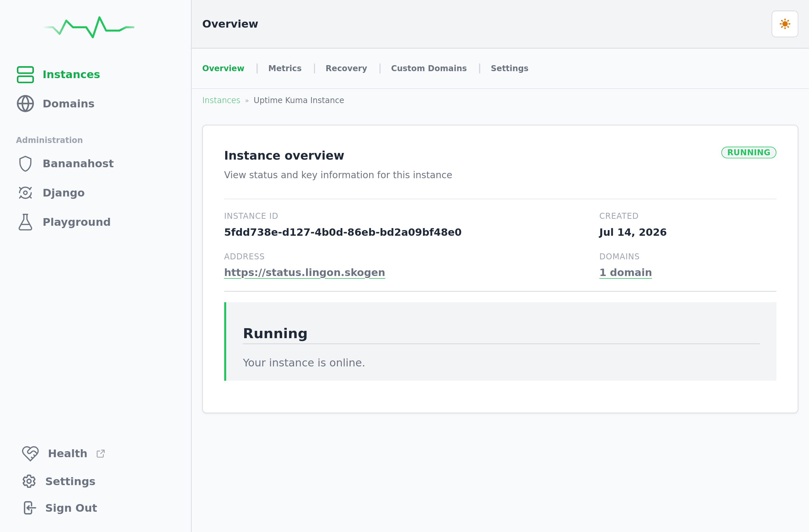Open the Bananahost administration page

click(x=78, y=164)
